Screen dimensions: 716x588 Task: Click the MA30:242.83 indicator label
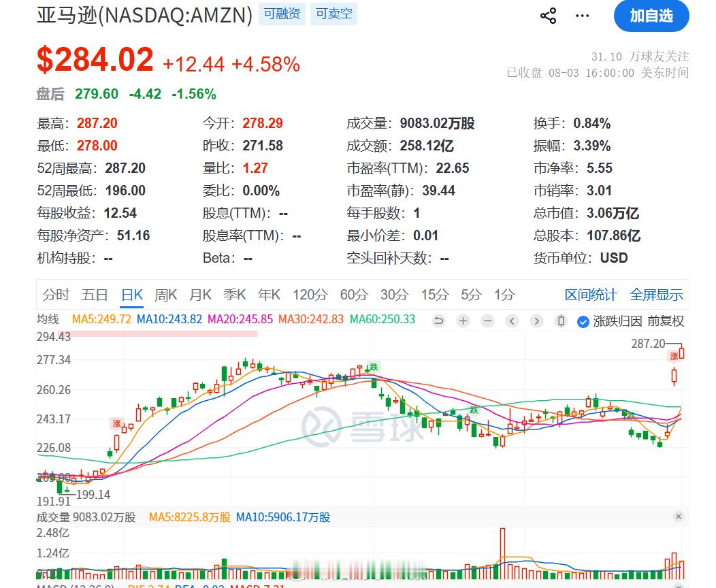(311, 319)
